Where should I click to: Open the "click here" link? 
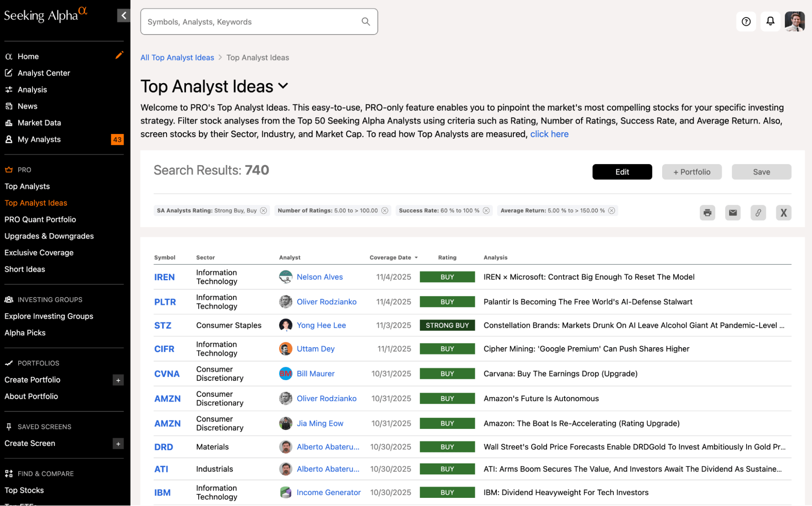click(549, 134)
